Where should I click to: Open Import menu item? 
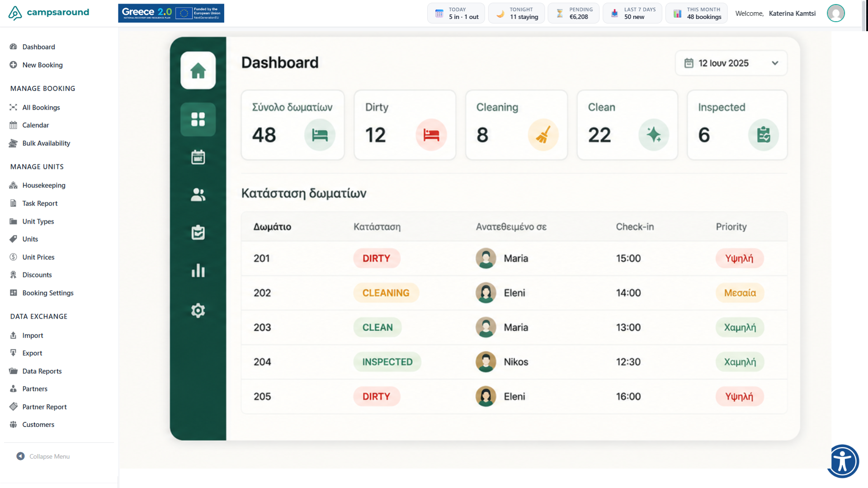[x=33, y=335]
